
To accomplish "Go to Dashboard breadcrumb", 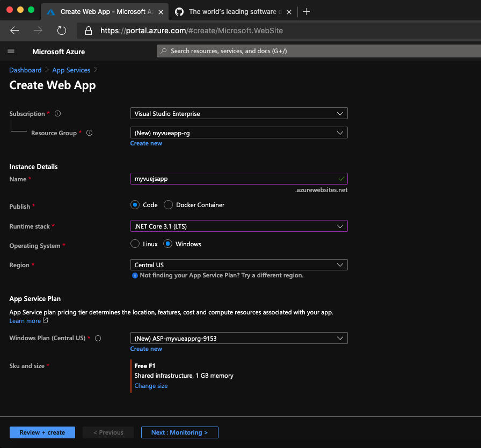I will click(x=25, y=70).
